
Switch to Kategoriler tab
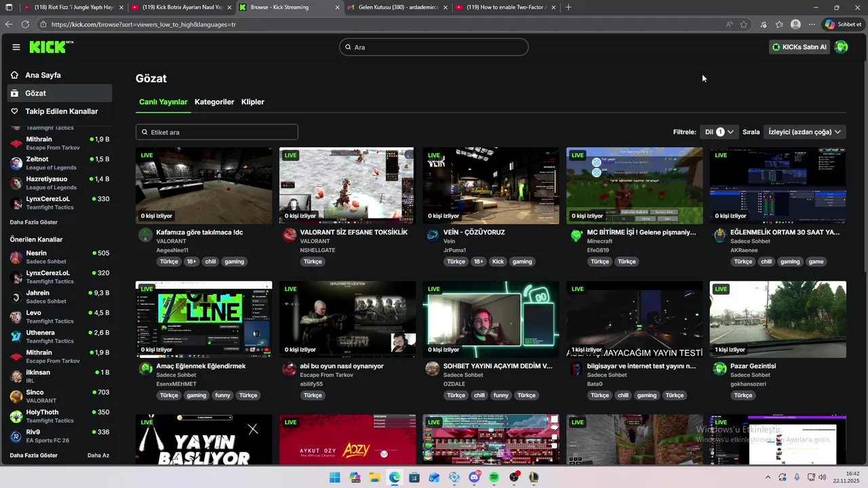(214, 102)
